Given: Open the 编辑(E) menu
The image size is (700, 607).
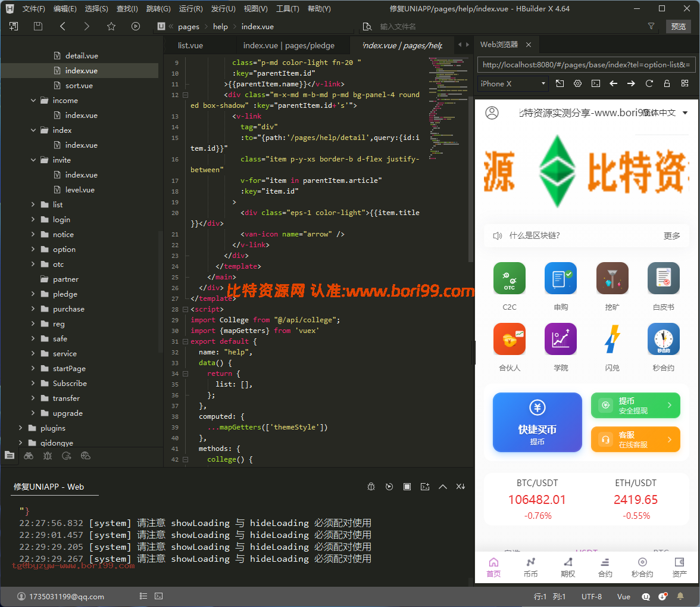Looking at the screenshot, I should (65, 8).
